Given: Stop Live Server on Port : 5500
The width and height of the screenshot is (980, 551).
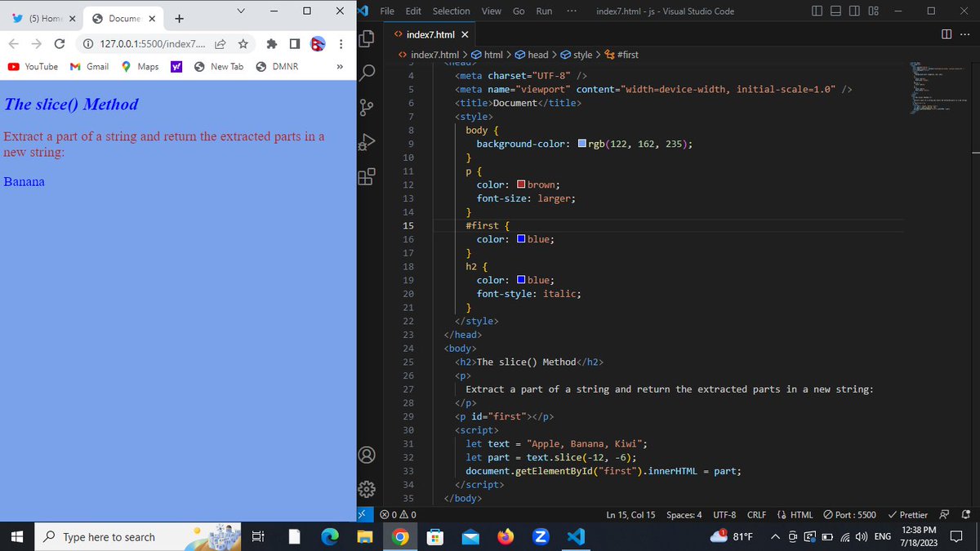Looking at the screenshot, I should (x=849, y=515).
